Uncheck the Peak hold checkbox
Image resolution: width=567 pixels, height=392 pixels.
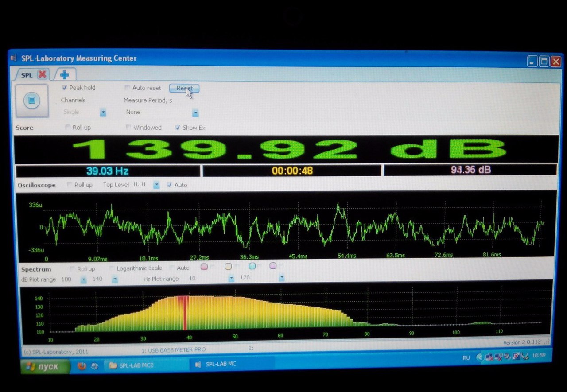pos(65,88)
